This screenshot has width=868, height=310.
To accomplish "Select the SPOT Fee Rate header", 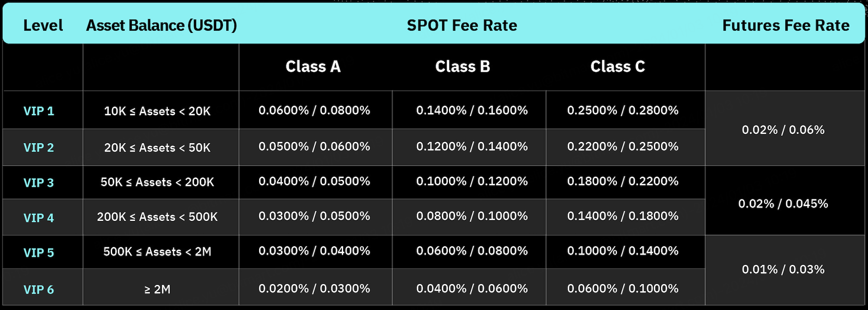I will (x=462, y=25).
